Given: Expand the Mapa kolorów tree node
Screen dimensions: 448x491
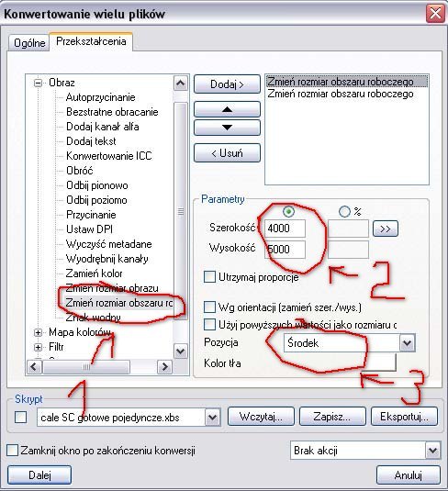Looking at the screenshot, I should [38, 332].
